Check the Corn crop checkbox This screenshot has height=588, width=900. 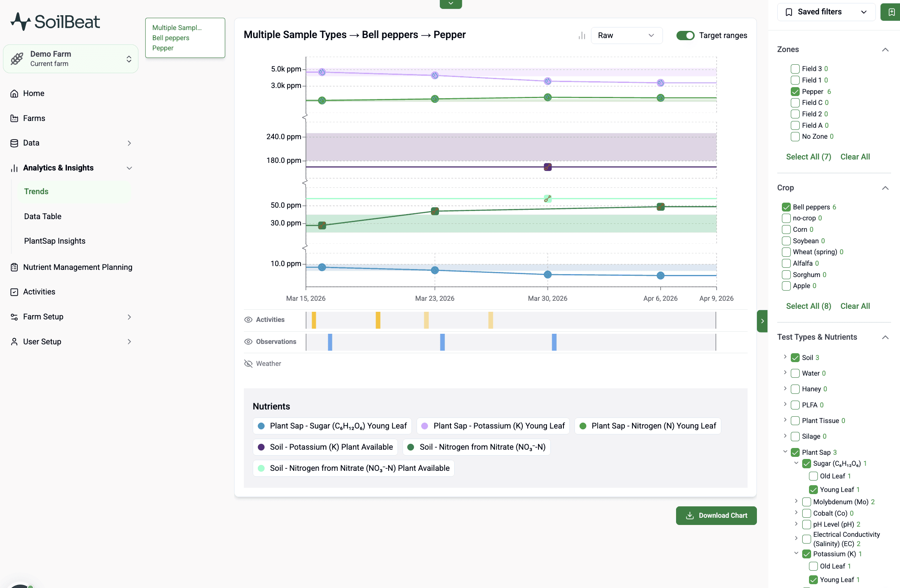pos(786,229)
